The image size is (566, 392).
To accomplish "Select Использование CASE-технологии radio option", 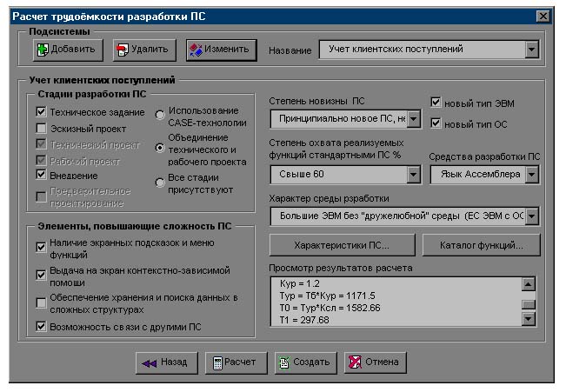I will [159, 116].
